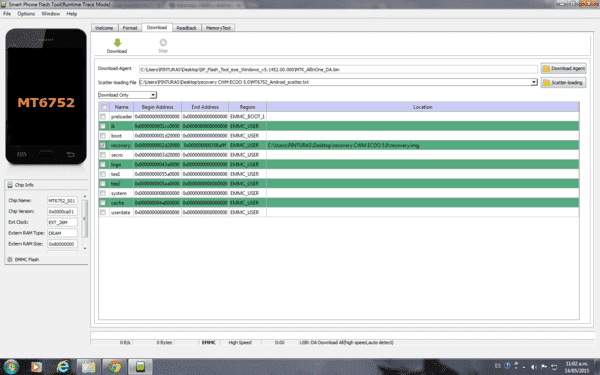The width and height of the screenshot is (600, 375).
Task: Check the tee1 partition checkbox
Action: pos(103,174)
